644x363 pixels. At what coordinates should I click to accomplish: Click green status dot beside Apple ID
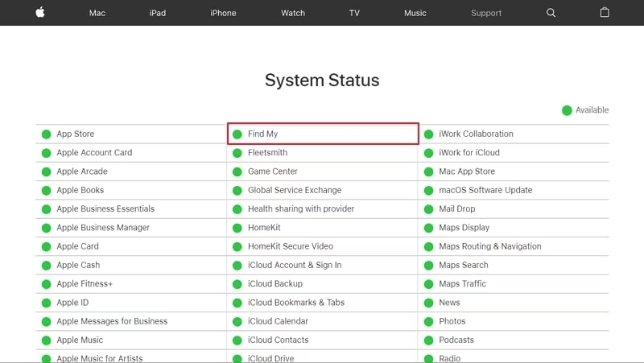(x=47, y=303)
